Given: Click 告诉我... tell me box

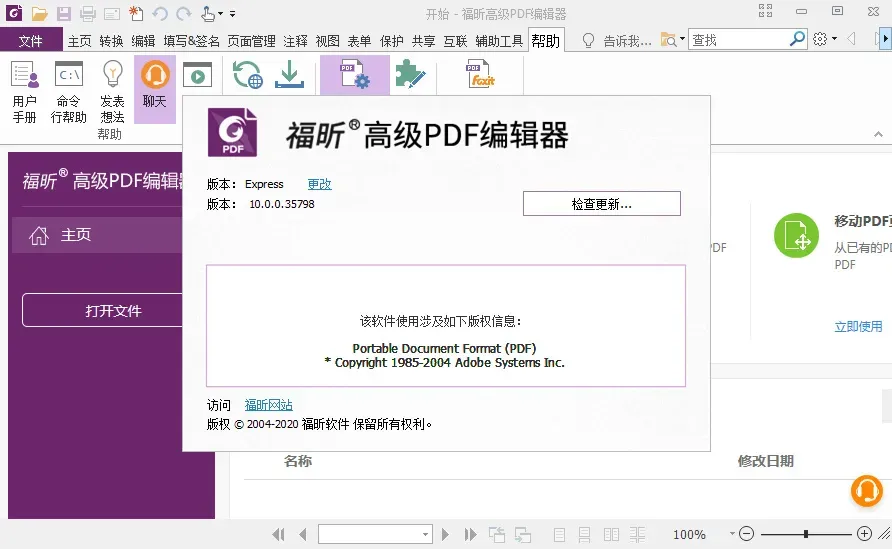Looking at the screenshot, I should (x=627, y=40).
